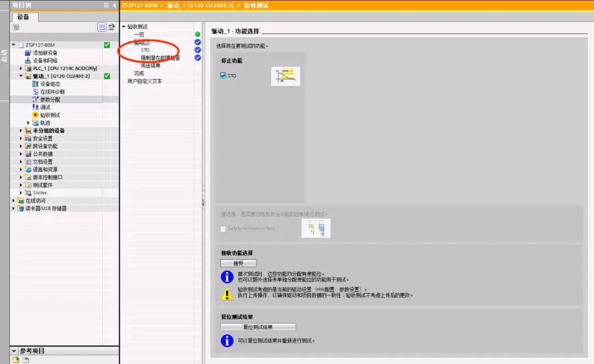594x364 pixels.
Task: Expand the 未分组的设备 node arrow
Action: coord(21,130)
